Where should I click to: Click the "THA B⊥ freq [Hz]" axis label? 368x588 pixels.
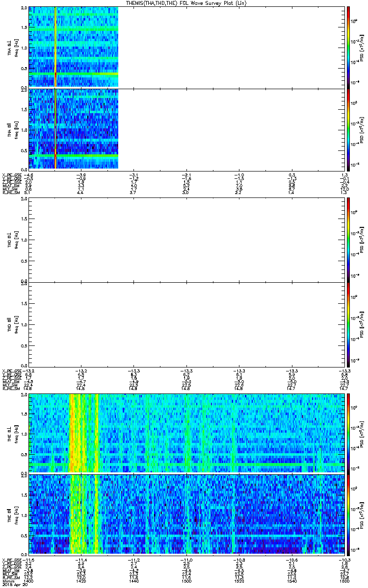pos(13,47)
